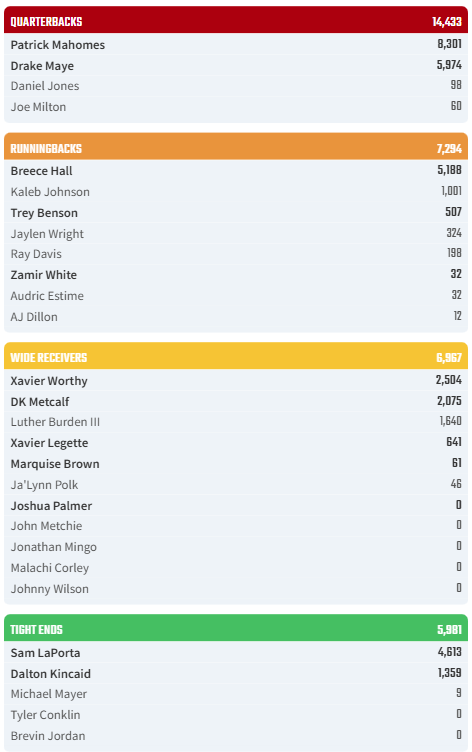472x752 pixels.
Task: Click Joshua Palmer's name
Action: point(51,506)
